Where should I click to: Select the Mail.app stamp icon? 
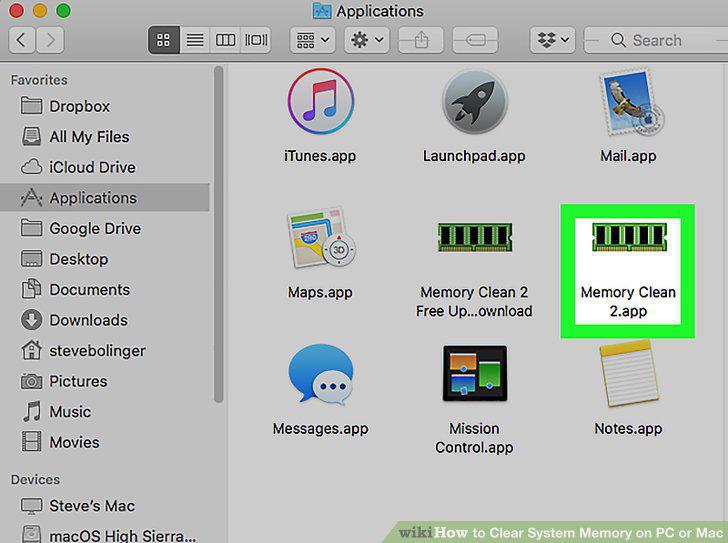[630, 102]
